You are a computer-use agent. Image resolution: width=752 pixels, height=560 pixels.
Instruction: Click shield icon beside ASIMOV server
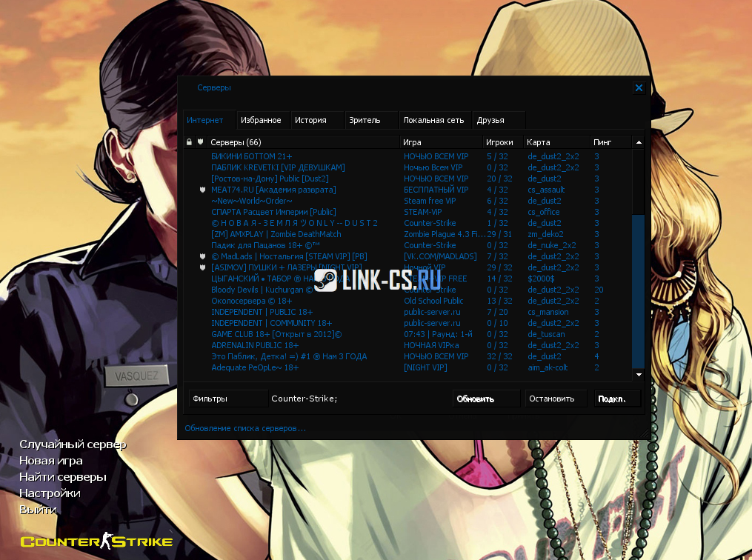pos(202,267)
